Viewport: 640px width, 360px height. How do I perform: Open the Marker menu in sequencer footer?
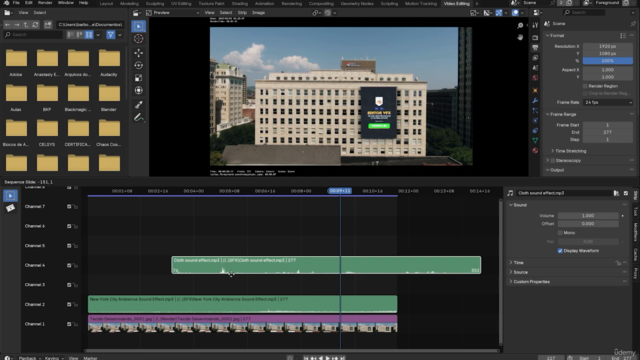(91, 358)
